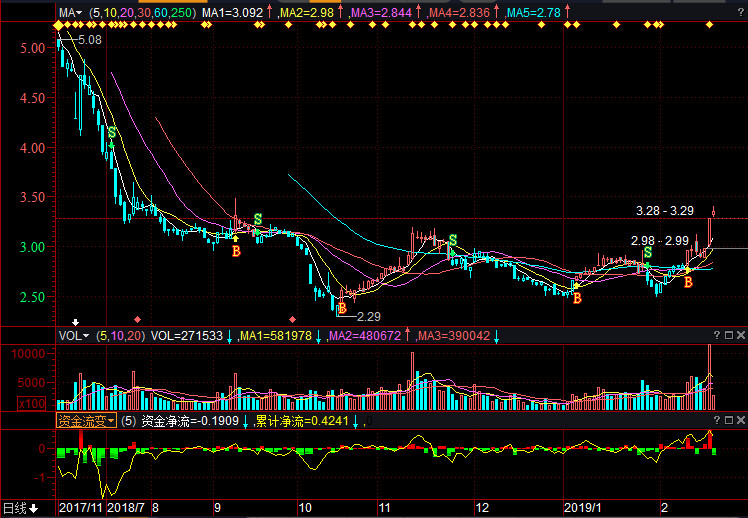Open the 日线 period selector

tap(20, 508)
